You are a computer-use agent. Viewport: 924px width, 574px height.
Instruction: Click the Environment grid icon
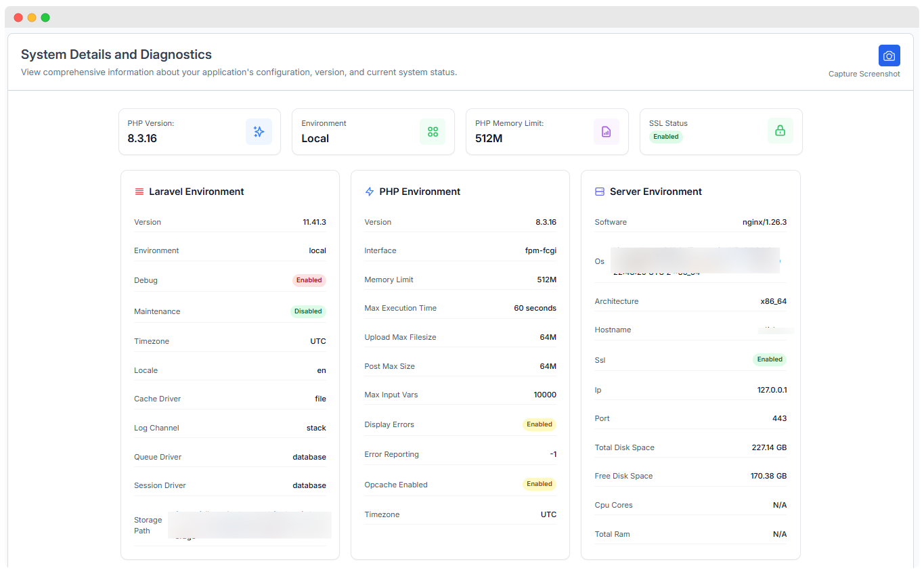point(433,132)
